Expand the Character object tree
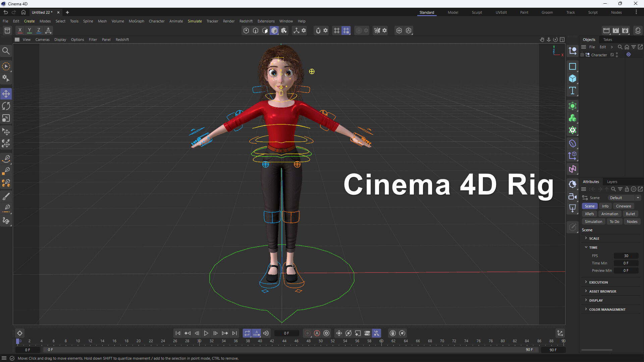This screenshot has height=362, width=644. tap(582, 55)
